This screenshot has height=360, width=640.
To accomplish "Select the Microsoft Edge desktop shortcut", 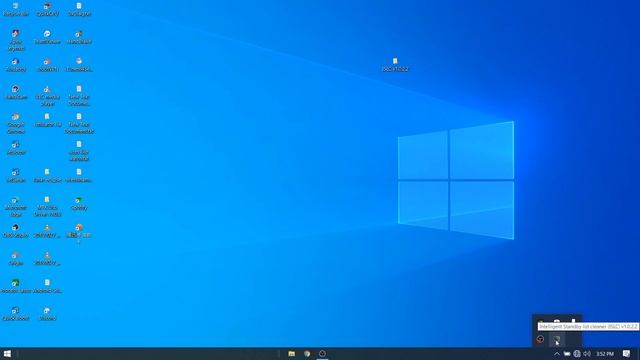I will coord(16,206).
